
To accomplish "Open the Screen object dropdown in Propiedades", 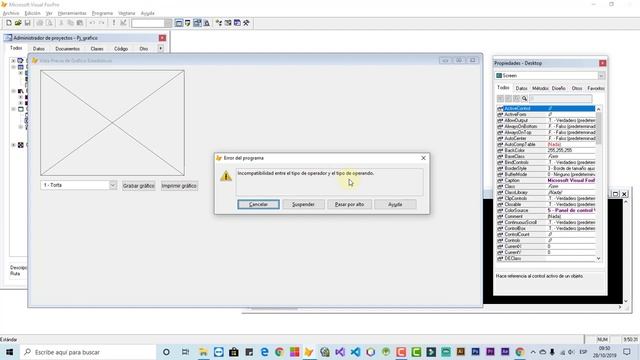I will point(601,76).
